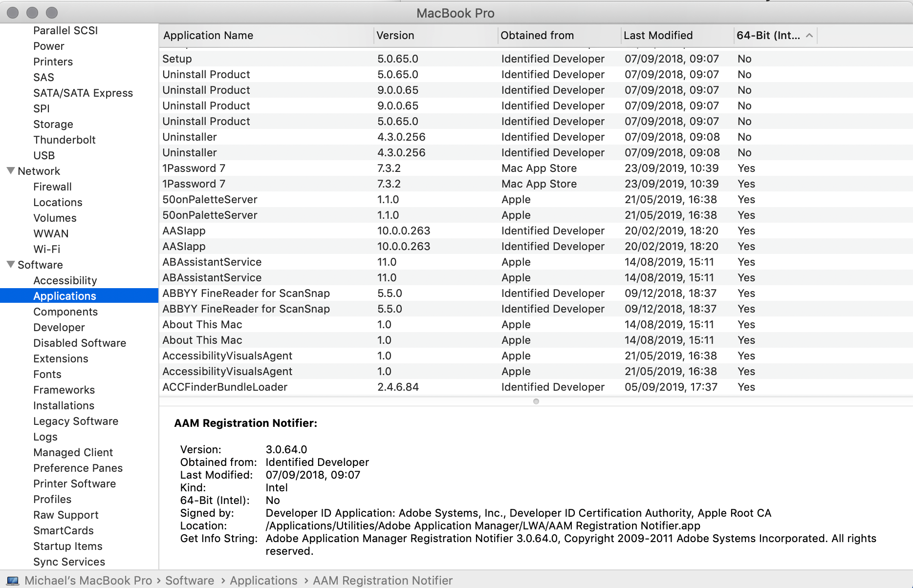913x588 pixels.
Task: Select Legacy Software in the sidebar
Action: pos(76,421)
